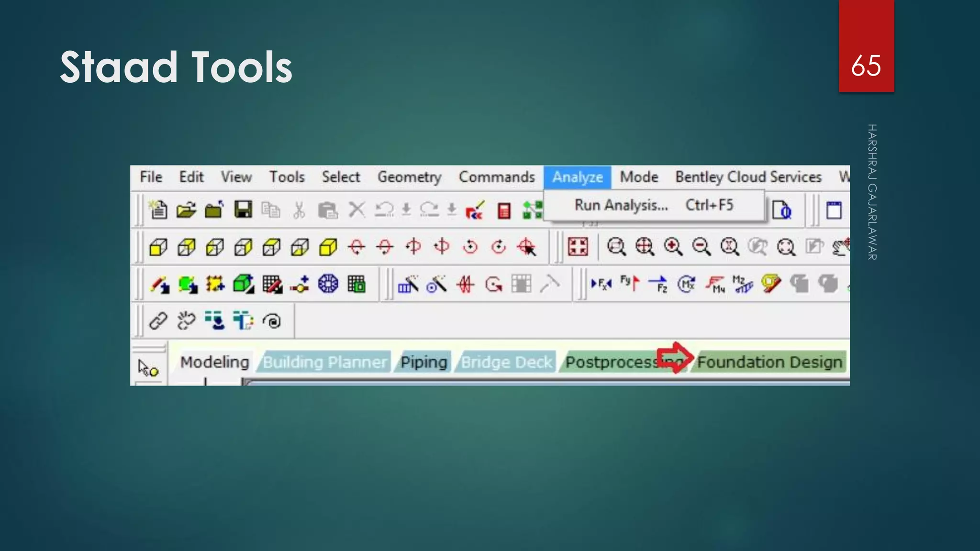Click the red crosshair cursor icon
The width and height of the screenshot is (980, 551).
click(527, 247)
